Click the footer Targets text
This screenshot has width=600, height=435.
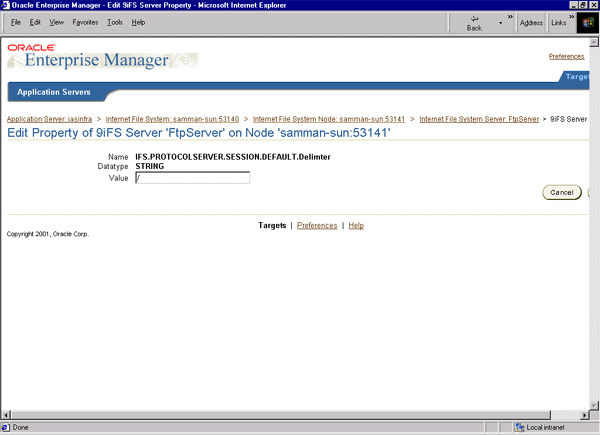(x=272, y=225)
